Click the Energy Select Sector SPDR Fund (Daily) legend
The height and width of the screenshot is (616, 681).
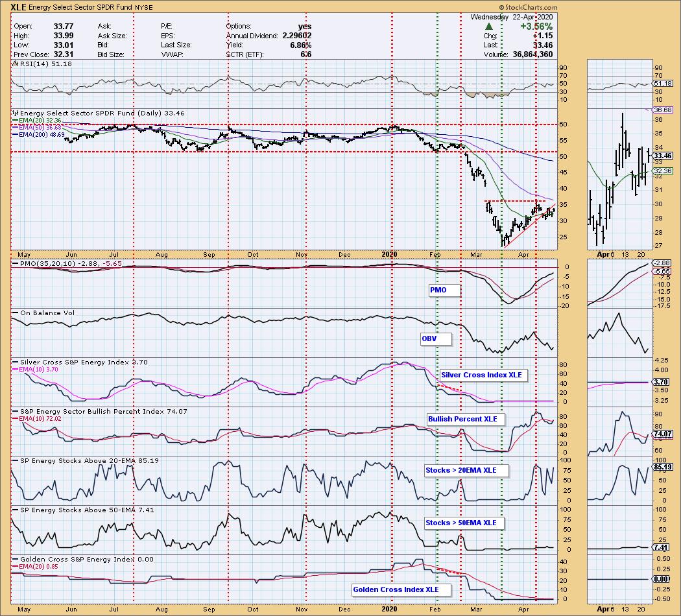[x=102, y=113]
